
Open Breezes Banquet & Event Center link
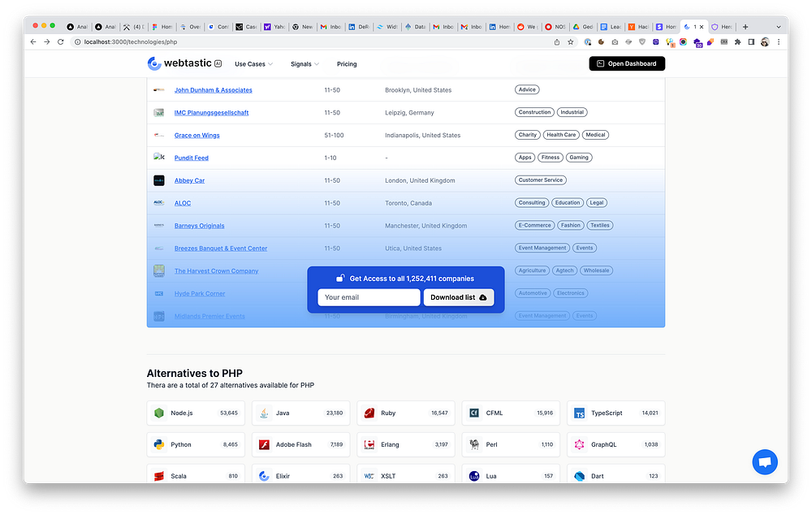[x=221, y=249]
